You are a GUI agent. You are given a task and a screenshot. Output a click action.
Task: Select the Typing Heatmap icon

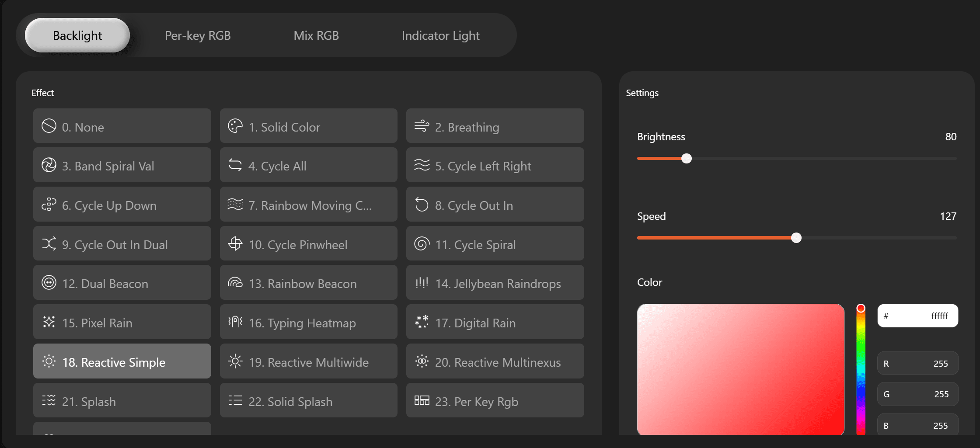coord(236,322)
